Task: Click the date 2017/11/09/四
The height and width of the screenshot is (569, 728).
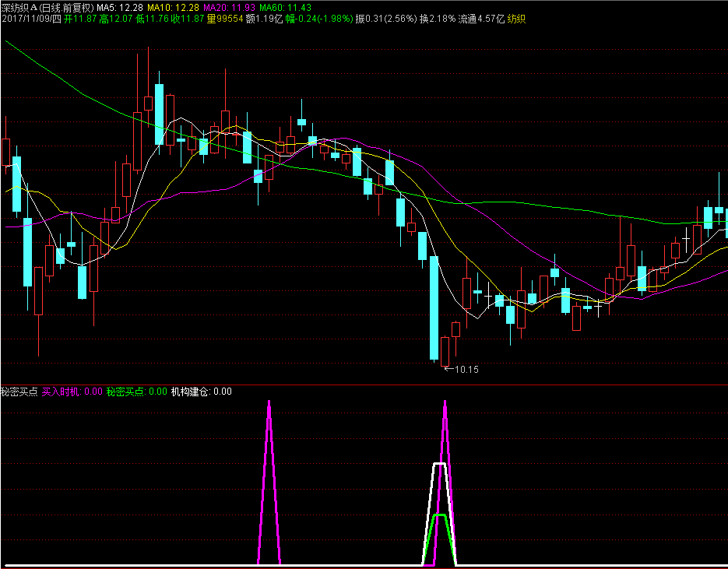Action: pyautogui.click(x=31, y=19)
